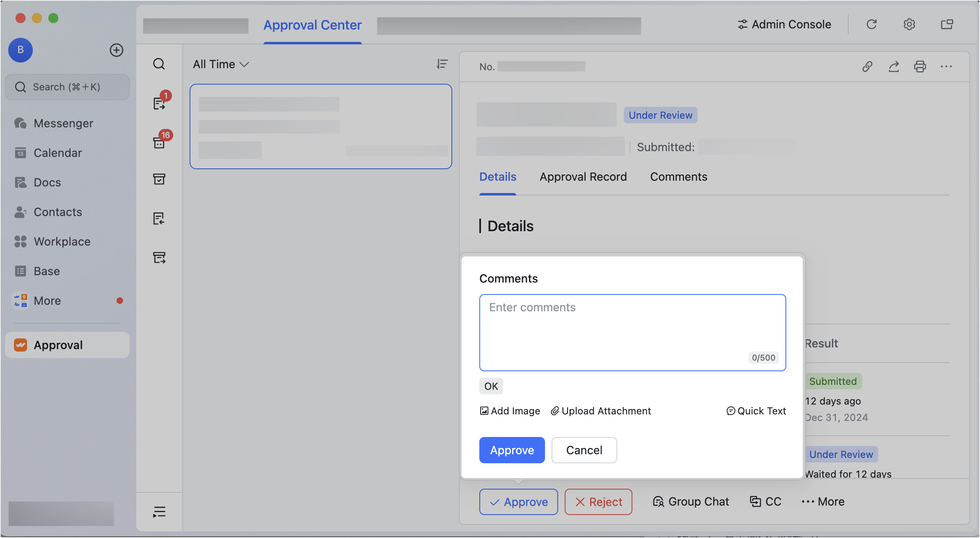Viewport: 980px width, 538px height.
Task: Click the sort list icon
Action: (442, 64)
